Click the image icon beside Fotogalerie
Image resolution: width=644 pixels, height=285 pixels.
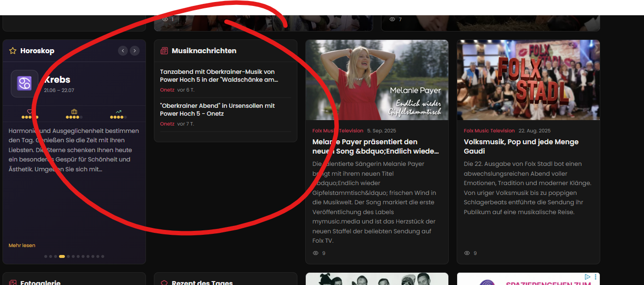click(x=13, y=283)
